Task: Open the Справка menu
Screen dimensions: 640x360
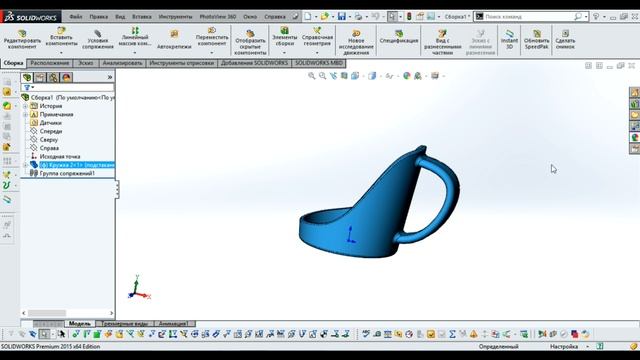Action: [275, 17]
